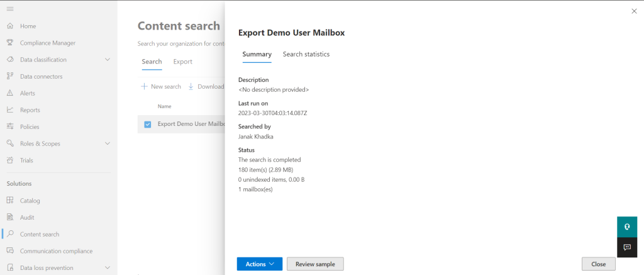This screenshot has width=644, height=275.
Task: Open Reports in the navigation
Action: tap(30, 110)
